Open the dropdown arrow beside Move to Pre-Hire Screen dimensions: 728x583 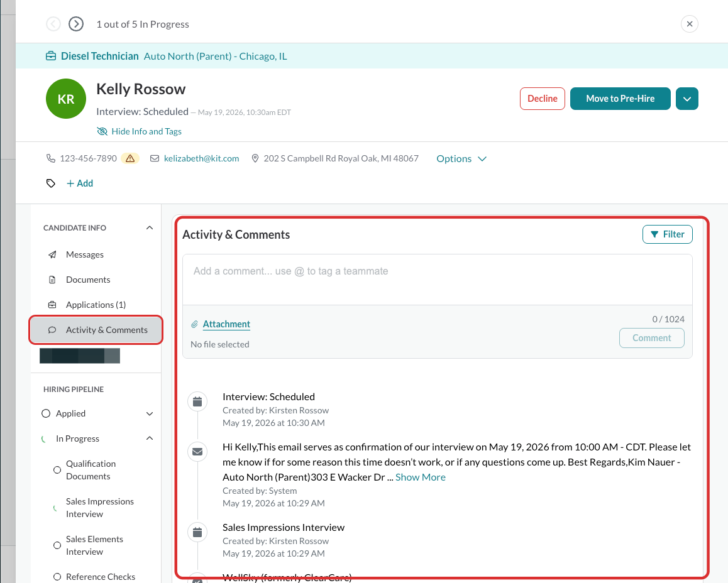click(x=687, y=99)
